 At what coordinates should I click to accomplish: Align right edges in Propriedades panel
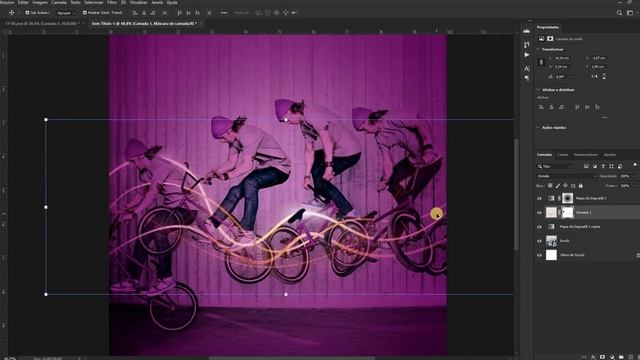(561, 107)
